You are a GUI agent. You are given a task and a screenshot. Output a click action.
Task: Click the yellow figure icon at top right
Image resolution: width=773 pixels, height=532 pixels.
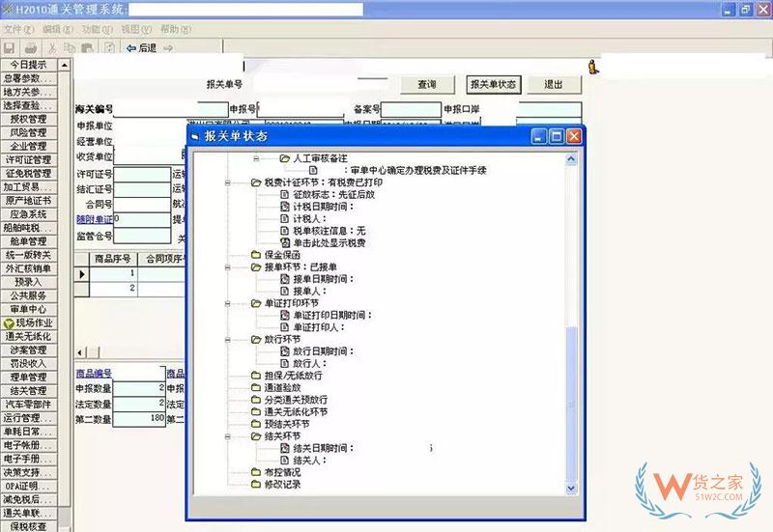[593, 67]
